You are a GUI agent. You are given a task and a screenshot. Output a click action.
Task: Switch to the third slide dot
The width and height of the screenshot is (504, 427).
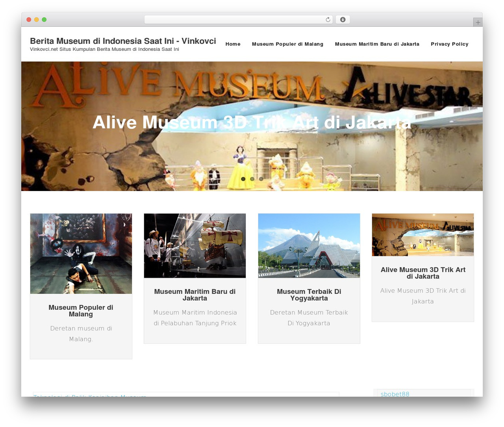pyautogui.click(x=261, y=179)
